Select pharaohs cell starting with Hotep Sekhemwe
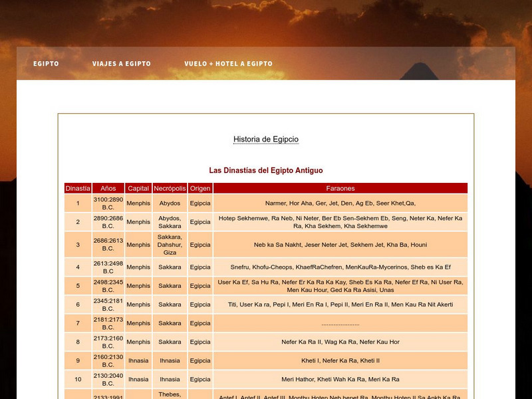The image size is (532, 399). pos(340,222)
